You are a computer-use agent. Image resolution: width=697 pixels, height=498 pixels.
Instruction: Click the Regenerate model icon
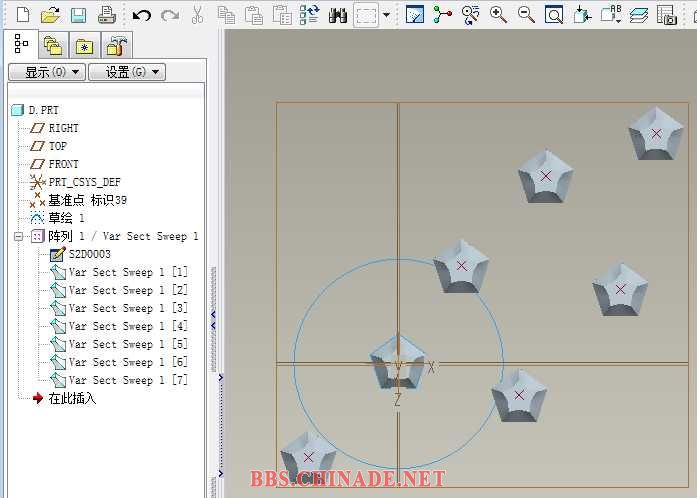[x=309, y=15]
